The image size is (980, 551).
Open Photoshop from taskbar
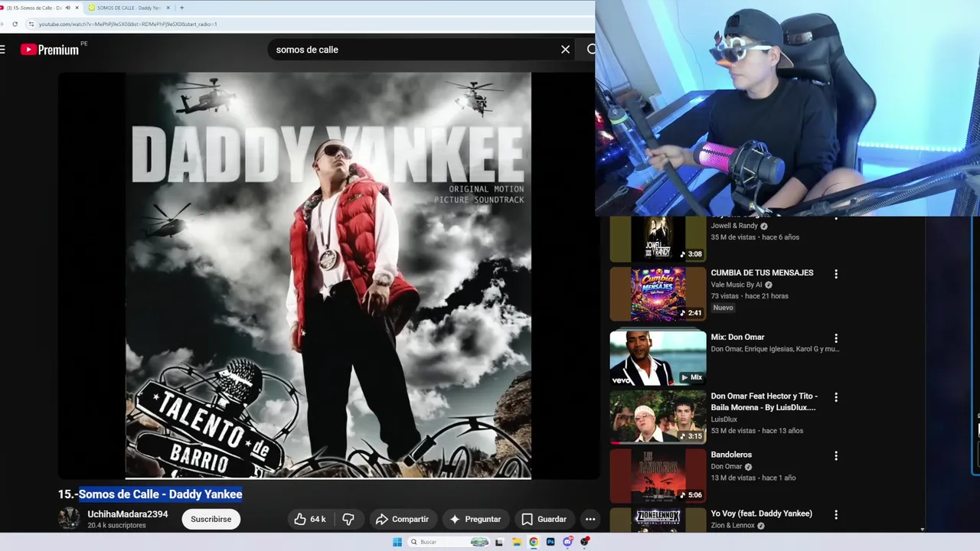550,542
